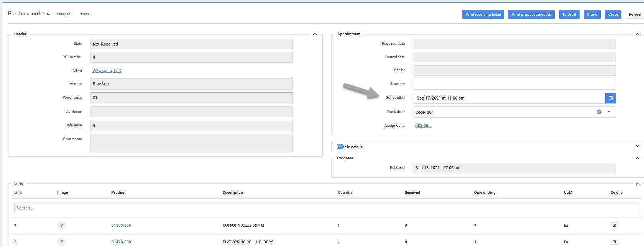The width and height of the screenshot is (644, 247).
Task: Open the Viewsonic, LLC client link
Action: point(107,70)
